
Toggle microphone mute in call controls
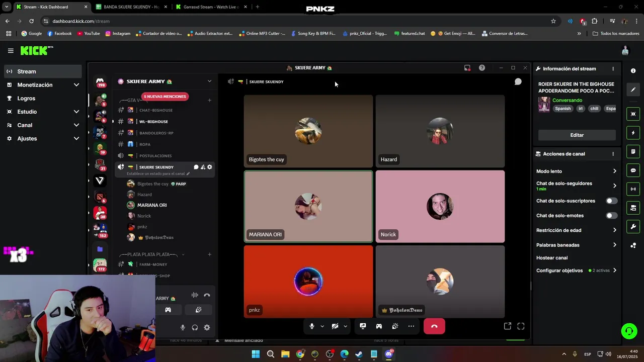(312, 326)
